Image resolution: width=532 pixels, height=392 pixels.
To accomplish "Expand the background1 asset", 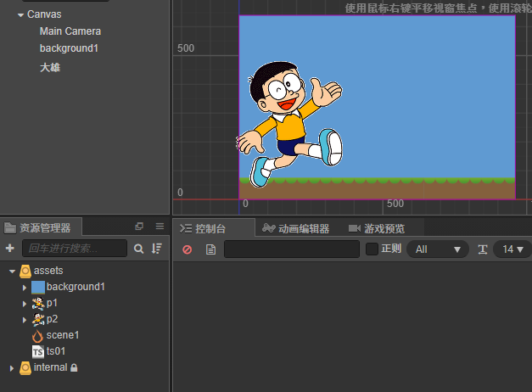I will [25, 288].
